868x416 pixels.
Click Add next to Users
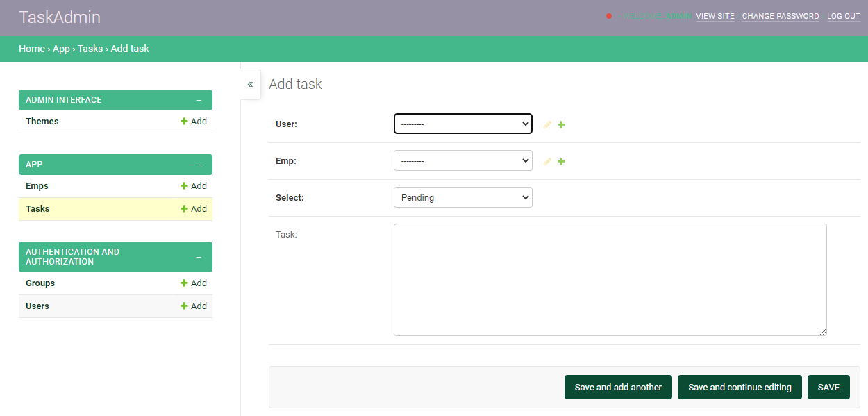point(194,306)
